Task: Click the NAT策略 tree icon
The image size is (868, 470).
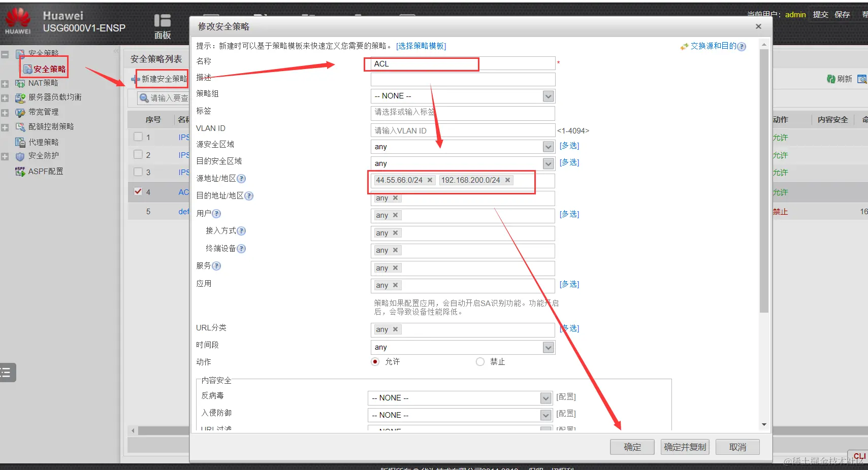Action: click(x=20, y=83)
